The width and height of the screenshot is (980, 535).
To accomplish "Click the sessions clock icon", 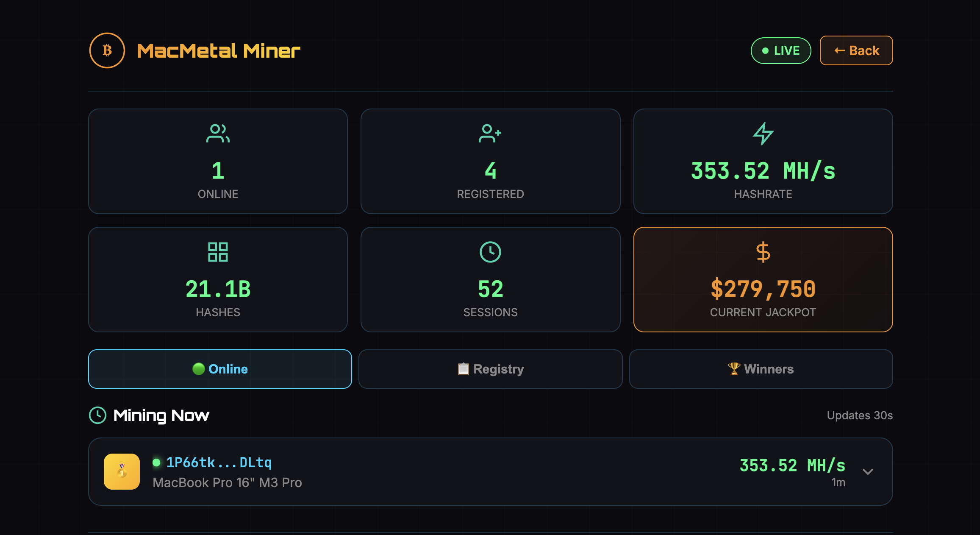I will pos(490,252).
